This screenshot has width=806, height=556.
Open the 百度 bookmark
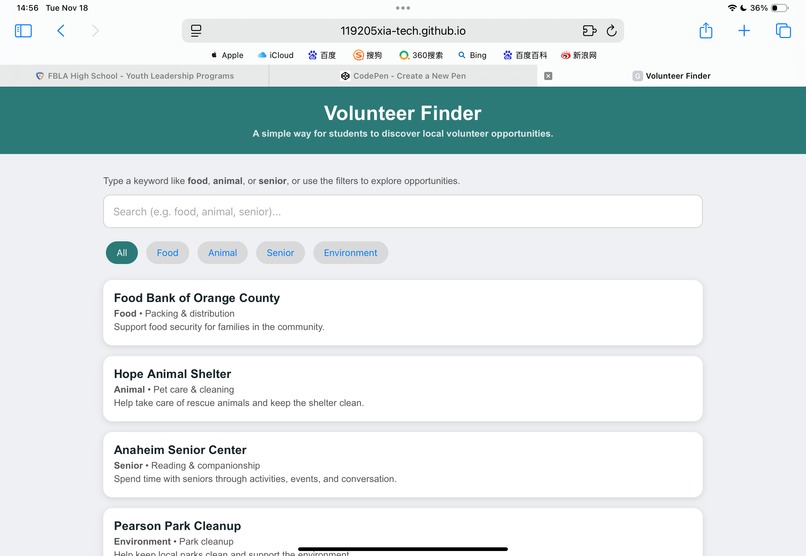[x=322, y=55]
